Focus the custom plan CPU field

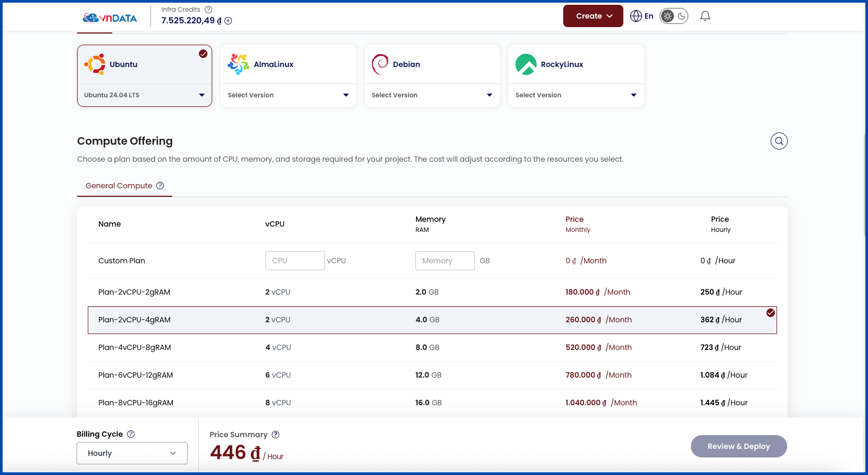coord(295,261)
